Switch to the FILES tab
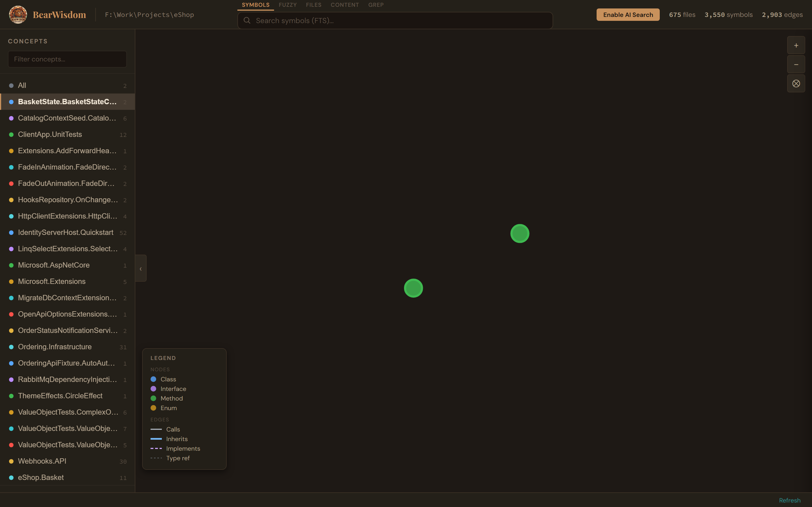The image size is (812, 507). (314, 5)
